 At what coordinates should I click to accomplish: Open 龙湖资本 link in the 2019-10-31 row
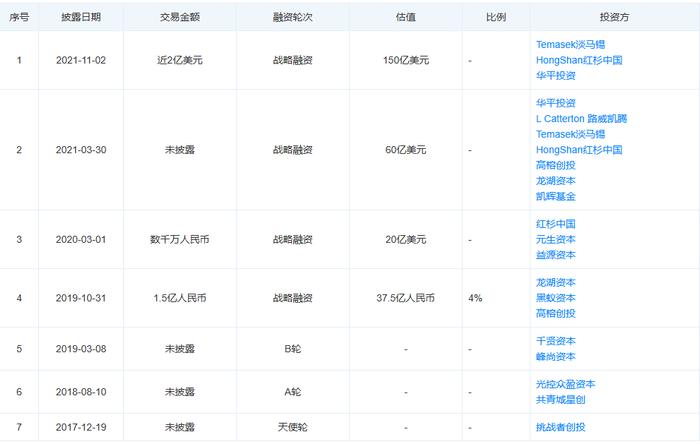556,282
